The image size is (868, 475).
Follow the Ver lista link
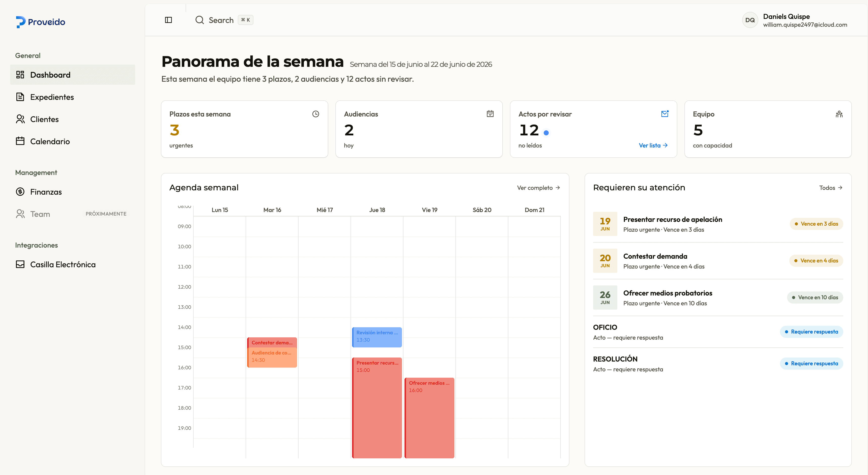tap(653, 145)
